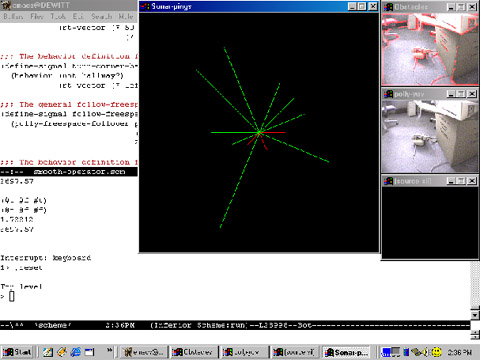Open the Edit menu in Emacs
Screen dimensions: 480x360
[x=78, y=16]
